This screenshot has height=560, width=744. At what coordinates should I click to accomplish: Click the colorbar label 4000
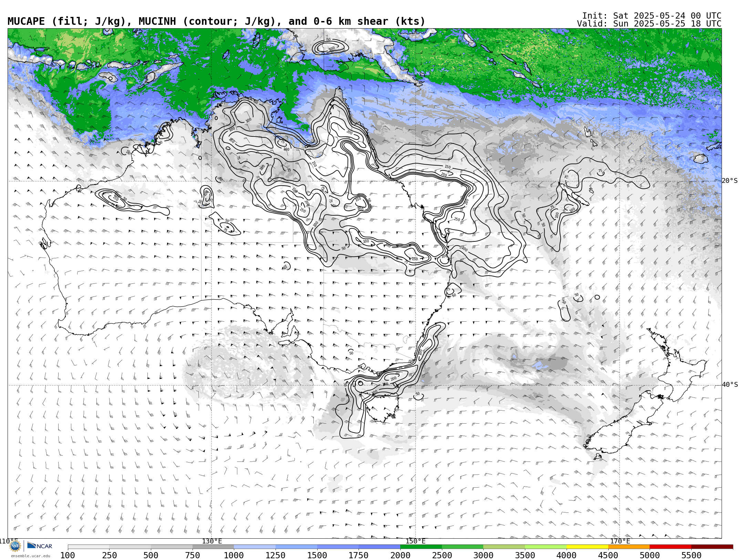(567, 556)
